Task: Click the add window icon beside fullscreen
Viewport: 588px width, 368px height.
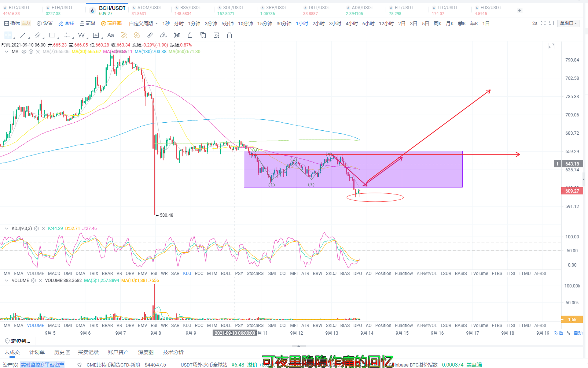Action: (x=551, y=23)
